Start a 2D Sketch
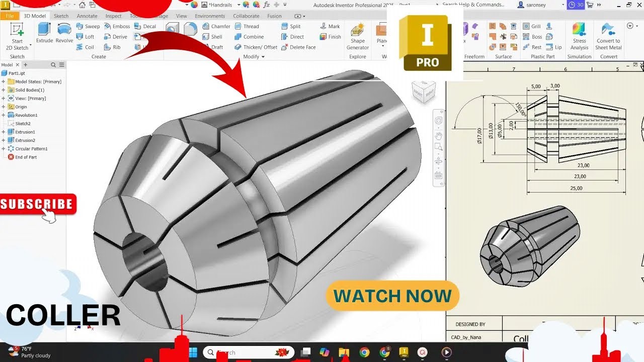644x362 pixels. click(17, 36)
